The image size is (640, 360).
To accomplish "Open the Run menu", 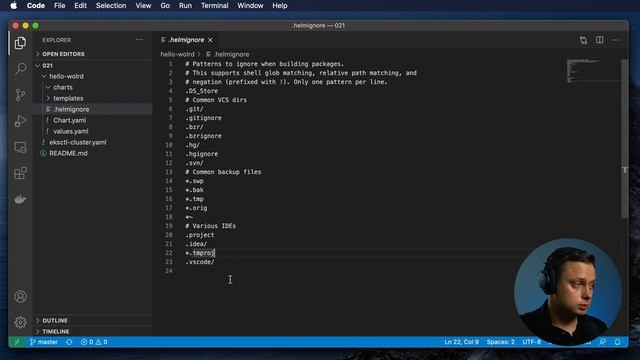I will click(185, 6).
